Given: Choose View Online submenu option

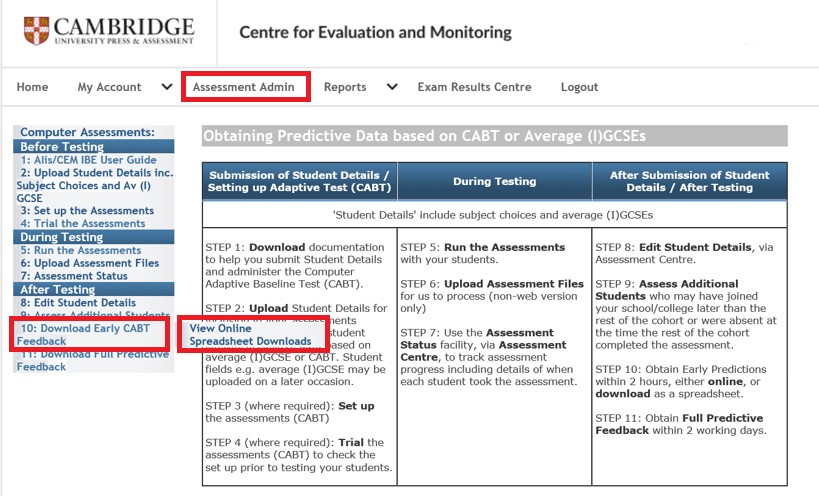Looking at the screenshot, I should click(x=220, y=328).
